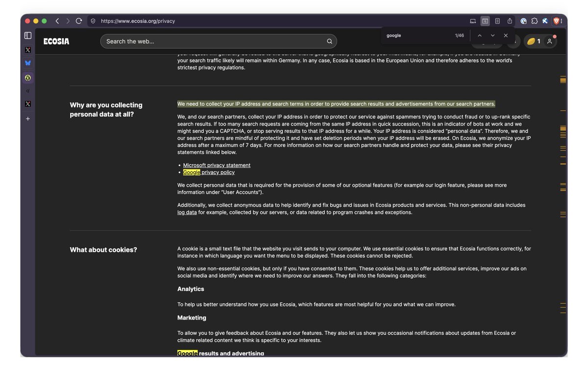
Task: Reload the current page
Action: 78,21
